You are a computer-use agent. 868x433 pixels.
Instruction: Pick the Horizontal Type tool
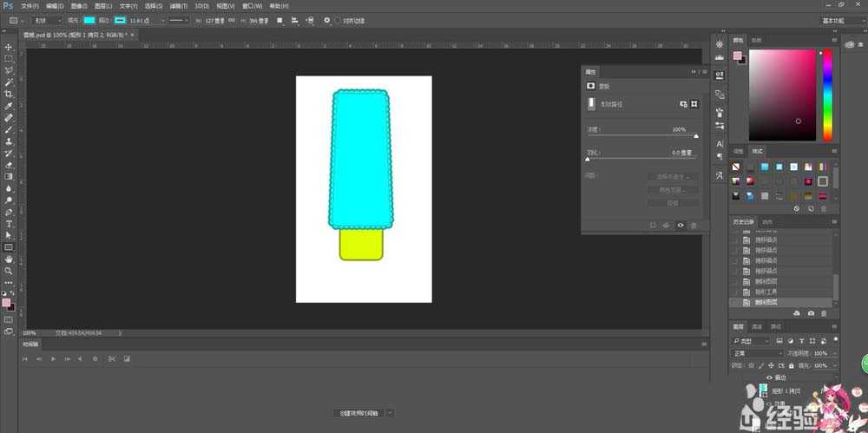click(x=9, y=223)
